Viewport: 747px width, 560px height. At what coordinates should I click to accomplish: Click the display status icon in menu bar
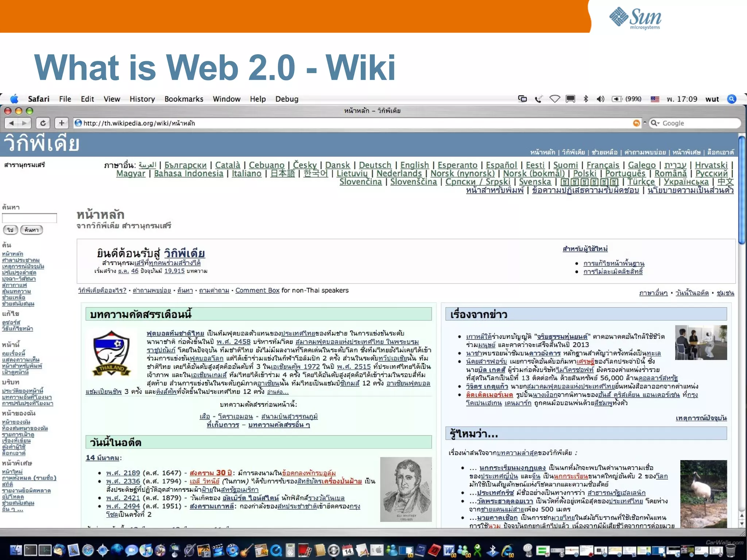click(570, 99)
